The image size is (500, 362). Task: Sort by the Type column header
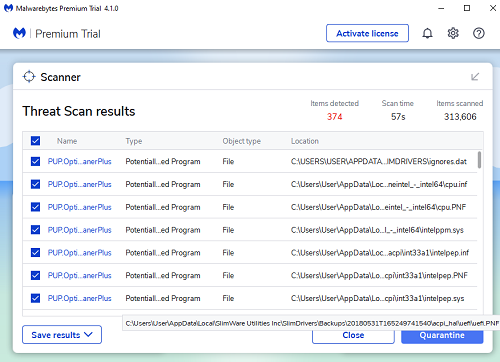click(x=134, y=141)
